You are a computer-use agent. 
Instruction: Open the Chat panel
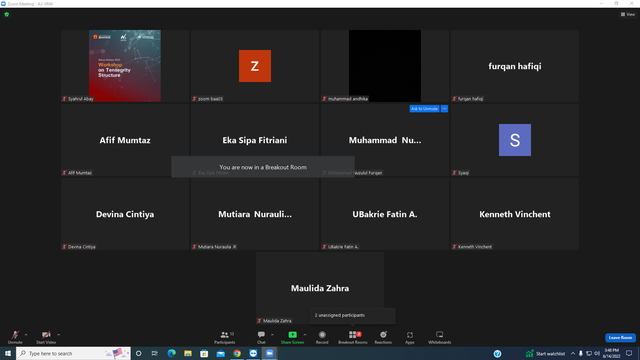point(261,337)
